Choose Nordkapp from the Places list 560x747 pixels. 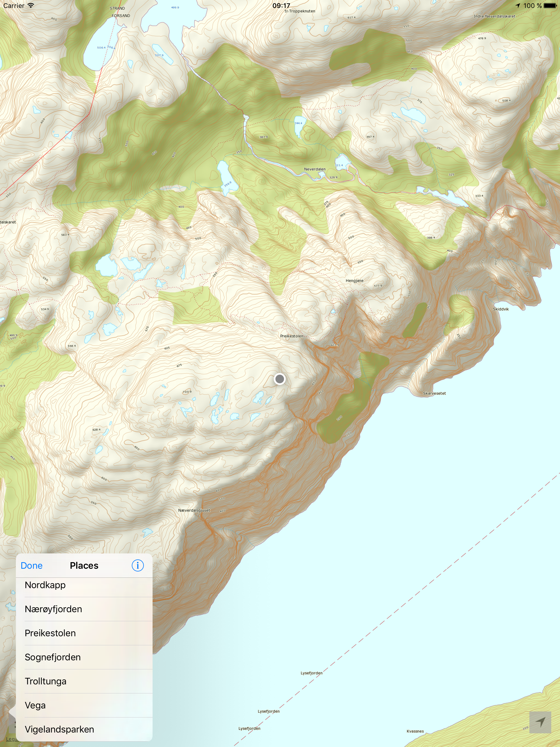tap(84, 585)
